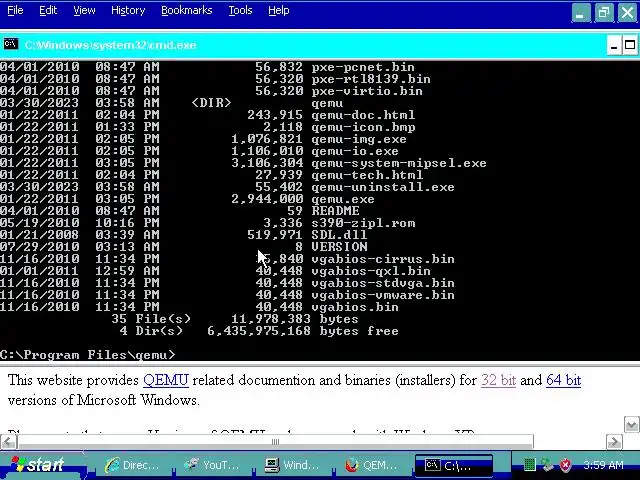
Task: Click the 3:59 AM system clock
Action: point(603,465)
